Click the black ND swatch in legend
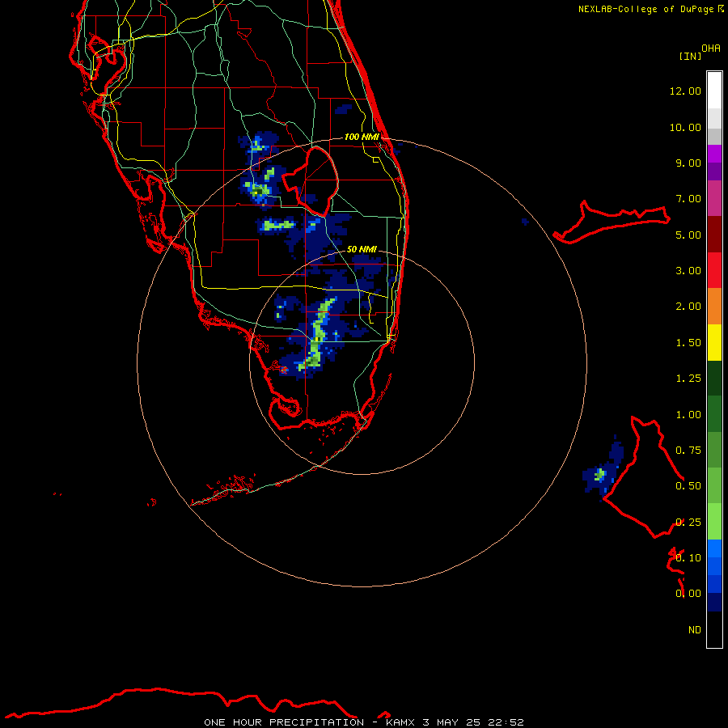The image size is (728, 728). click(714, 629)
